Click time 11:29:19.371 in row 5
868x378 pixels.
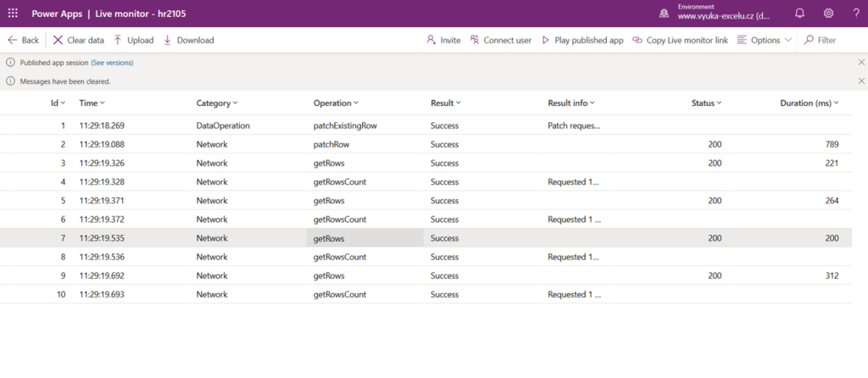(x=102, y=200)
